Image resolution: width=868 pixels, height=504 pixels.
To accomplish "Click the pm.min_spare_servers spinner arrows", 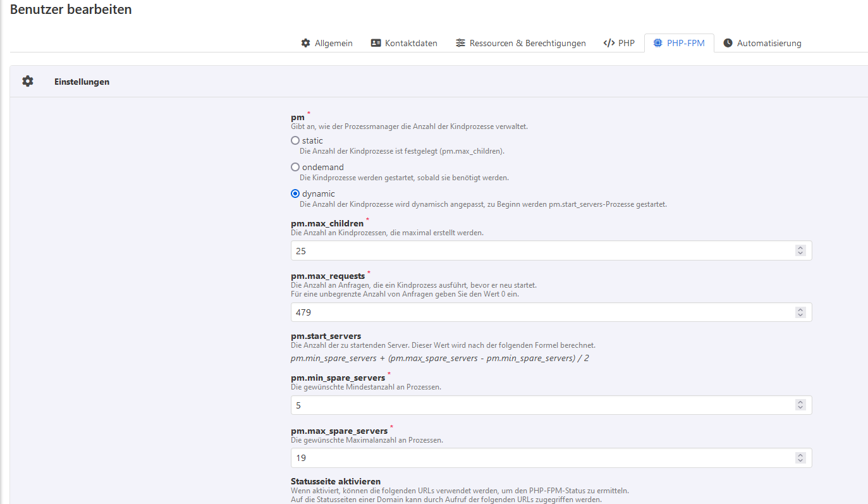I will point(800,405).
